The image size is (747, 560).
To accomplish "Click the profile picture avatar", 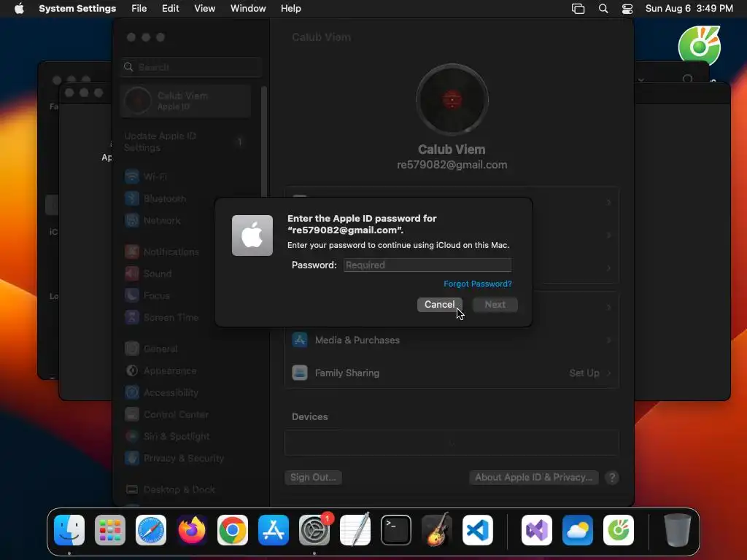I will pos(452,100).
